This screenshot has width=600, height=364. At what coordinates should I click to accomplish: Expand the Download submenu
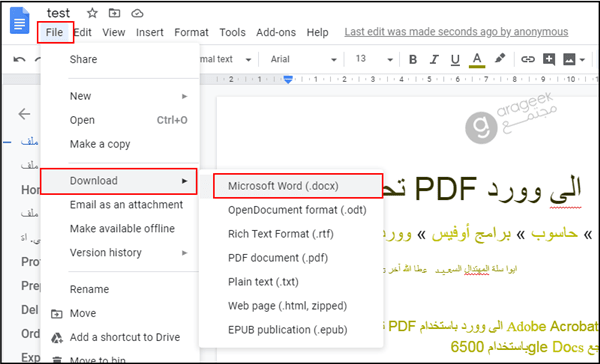point(119,181)
